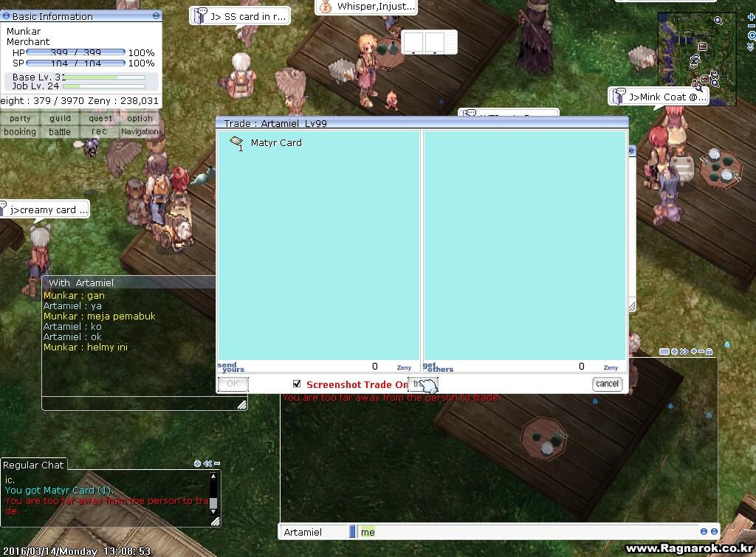Open the battle menu
The height and width of the screenshot is (557, 756).
point(60,131)
